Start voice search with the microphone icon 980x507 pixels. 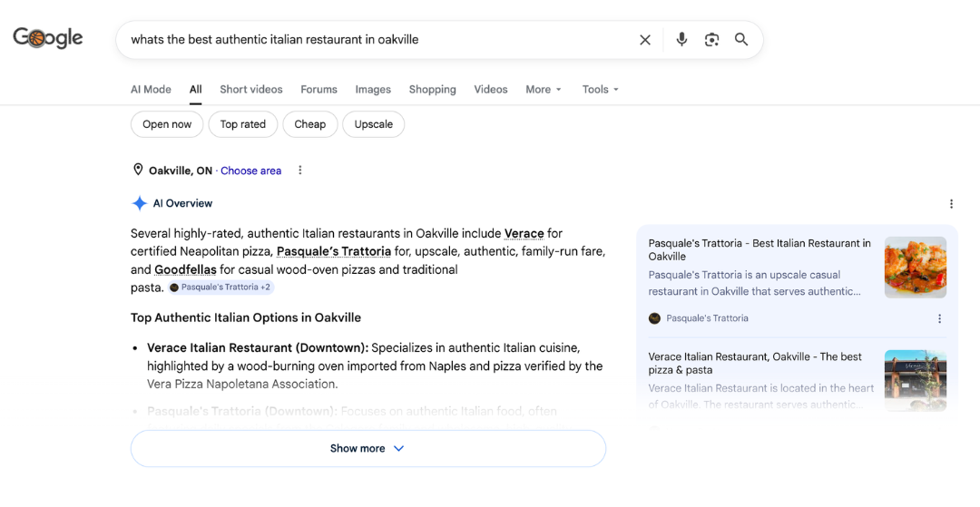pyautogui.click(x=681, y=39)
